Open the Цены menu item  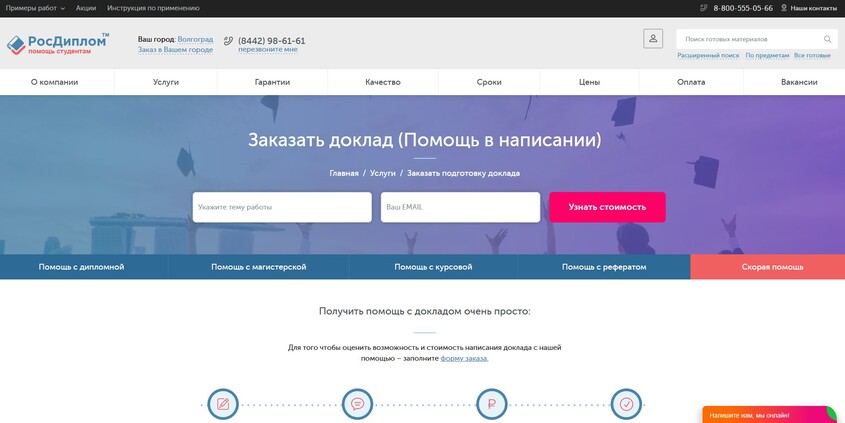[589, 82]
